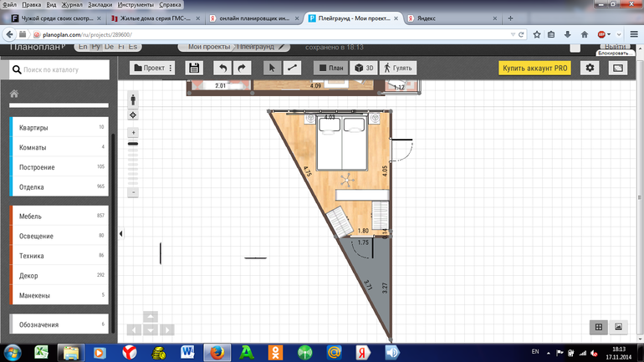Expand the Мебель catalog category
The width and height of the screenshot is (644, 362).
click(59, 217)
